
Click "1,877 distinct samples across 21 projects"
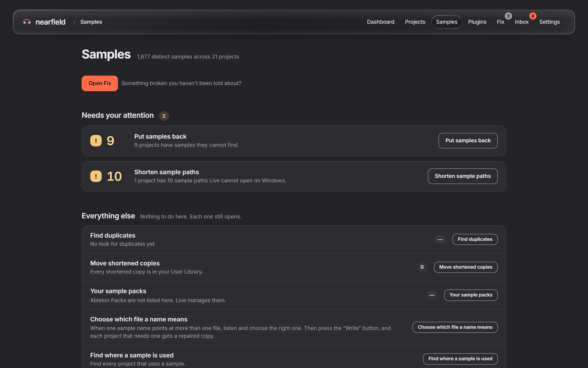188,57
